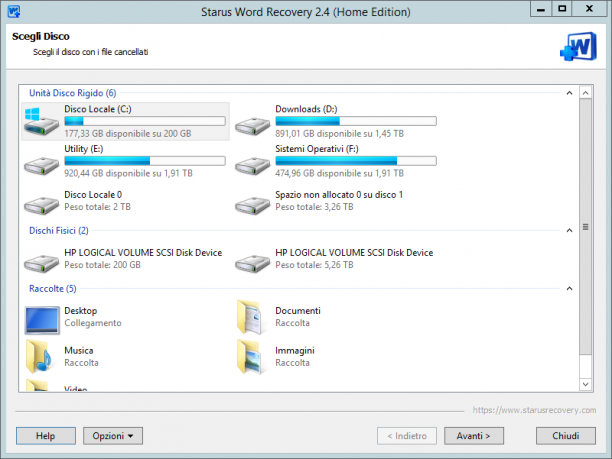Image resolution: width=612 pixels, height=459 pixels.
Task: Click the vertical scrollbar thumb
Action: pyautogui.click(x=585, y=227)
